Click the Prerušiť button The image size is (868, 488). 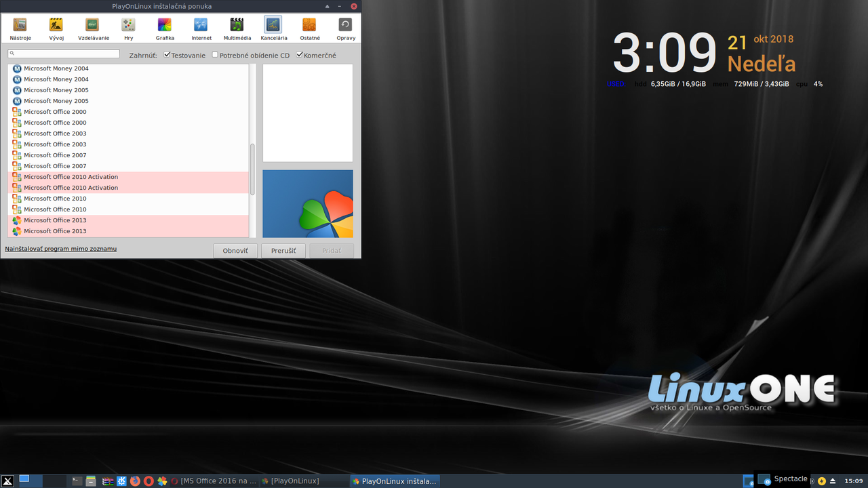click(283, 251)
